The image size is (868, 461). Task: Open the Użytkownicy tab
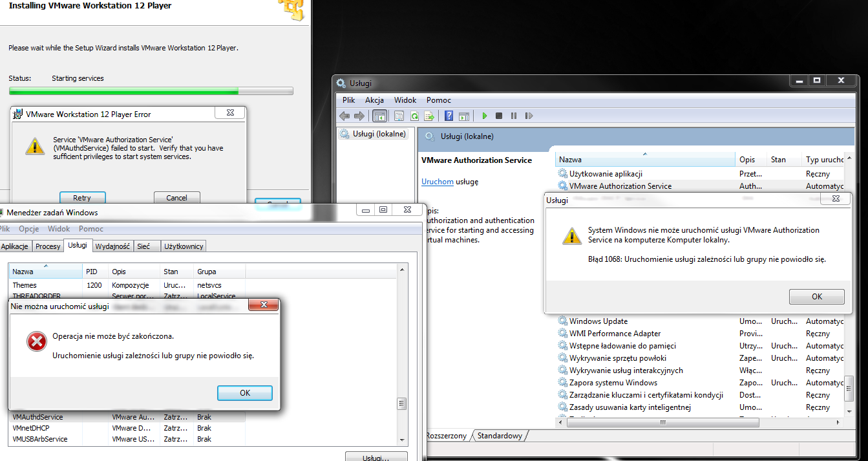click(184, 246)
